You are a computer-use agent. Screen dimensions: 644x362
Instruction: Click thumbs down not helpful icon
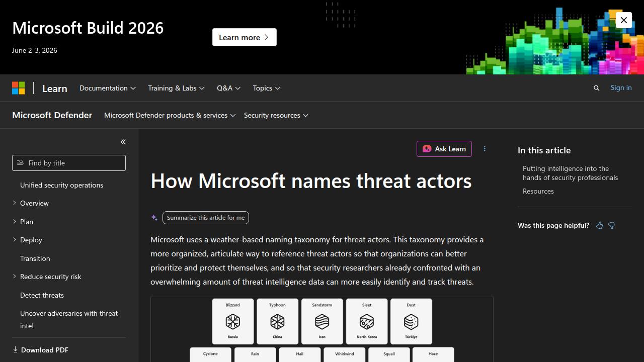[612, 225]
